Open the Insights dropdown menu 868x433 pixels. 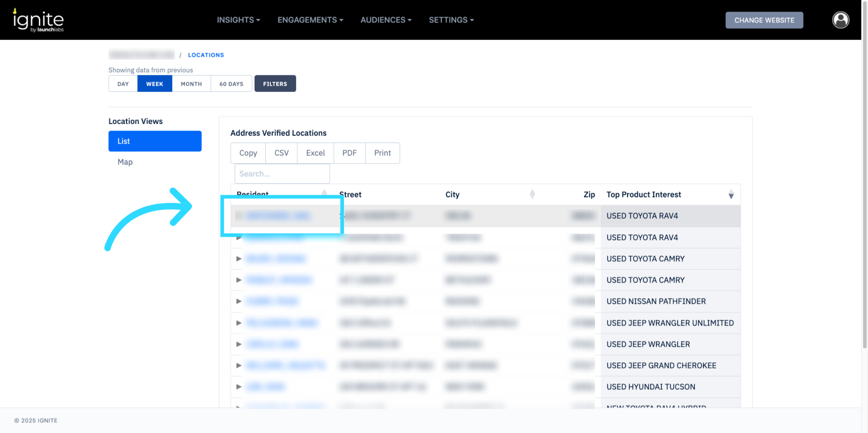pyautogui.click(x=238, y=20)
